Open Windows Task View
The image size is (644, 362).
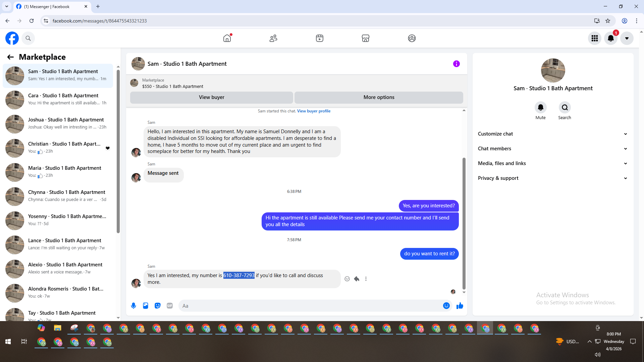tap(24, 342)
